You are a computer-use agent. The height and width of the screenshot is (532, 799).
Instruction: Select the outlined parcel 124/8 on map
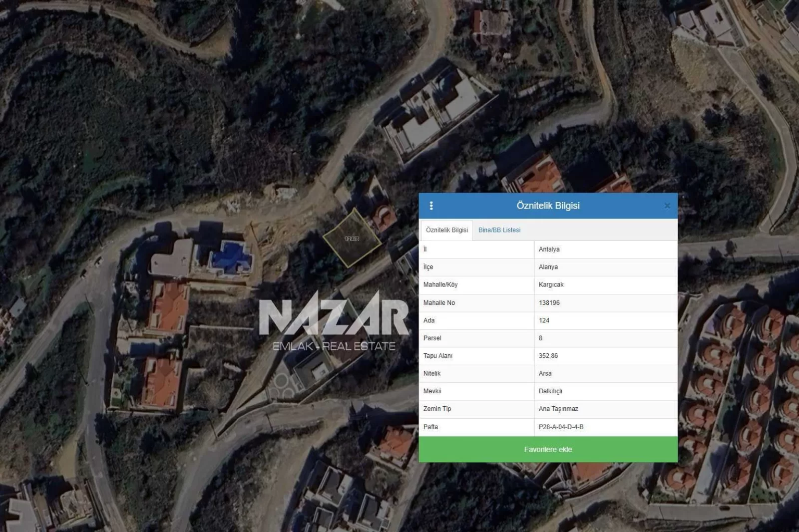pos(352,239)
